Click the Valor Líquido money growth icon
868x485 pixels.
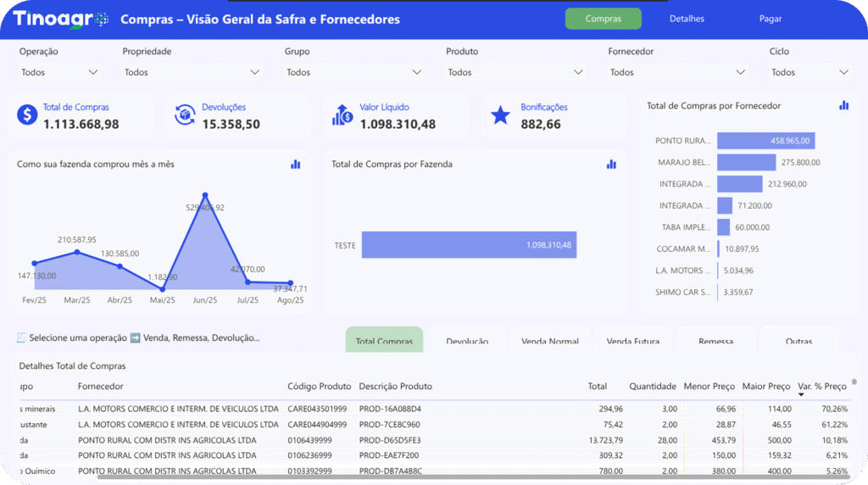coord(342,115)
